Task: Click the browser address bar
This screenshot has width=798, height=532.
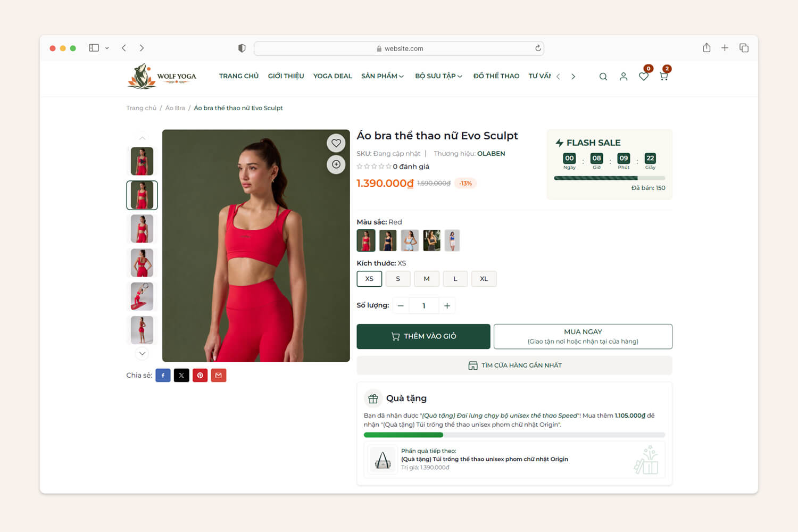Action: tap(399, 48)
